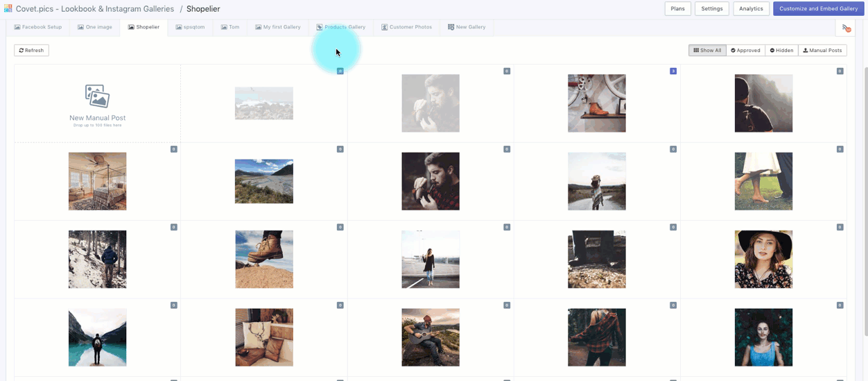Filter posts by Hidden

[781, 50]
